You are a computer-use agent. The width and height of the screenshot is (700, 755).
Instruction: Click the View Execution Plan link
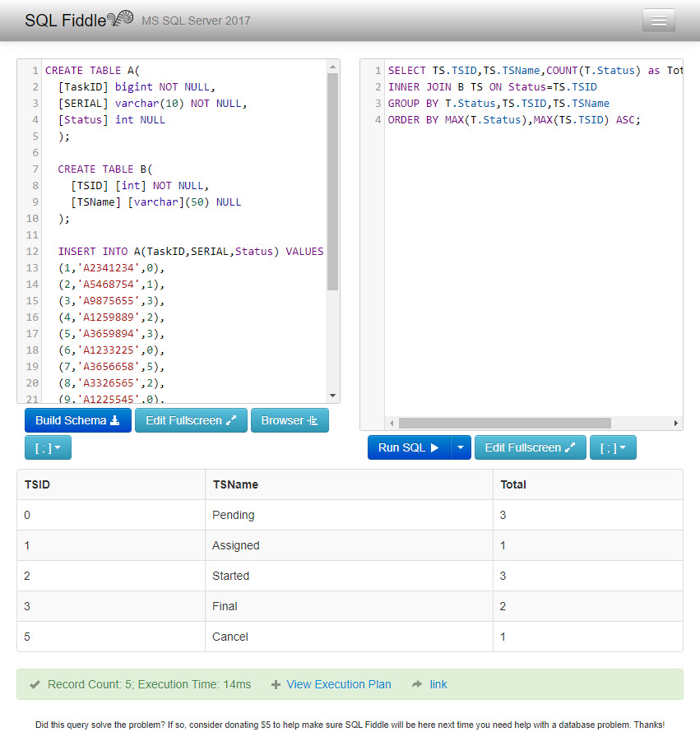pos(338,684)
